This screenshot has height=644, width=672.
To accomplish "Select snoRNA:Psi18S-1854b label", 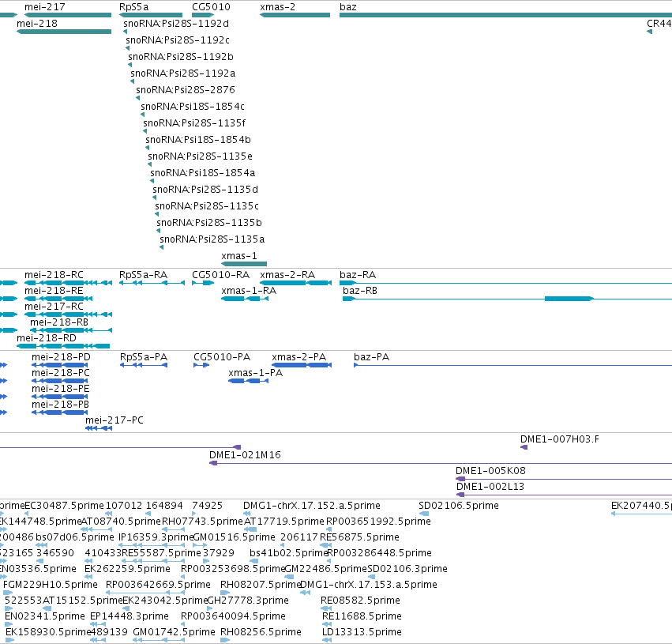I will tap(198, 140).
